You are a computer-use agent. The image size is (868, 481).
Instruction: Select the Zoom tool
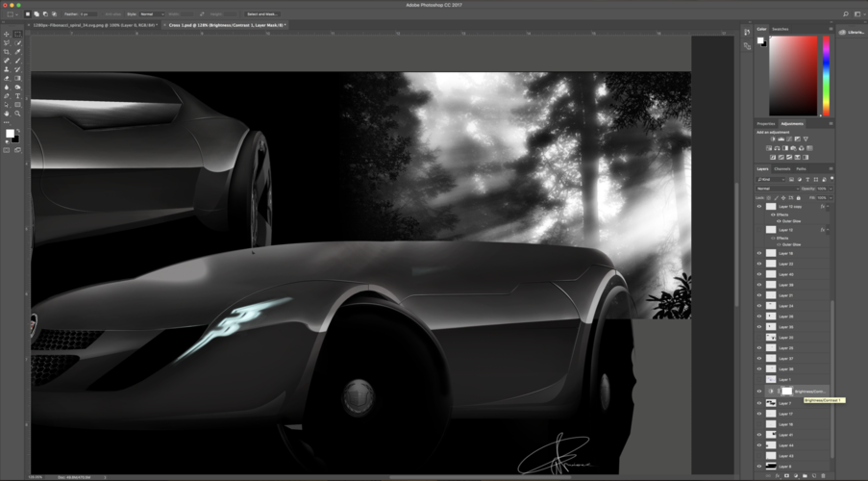(x=17, y=114)
